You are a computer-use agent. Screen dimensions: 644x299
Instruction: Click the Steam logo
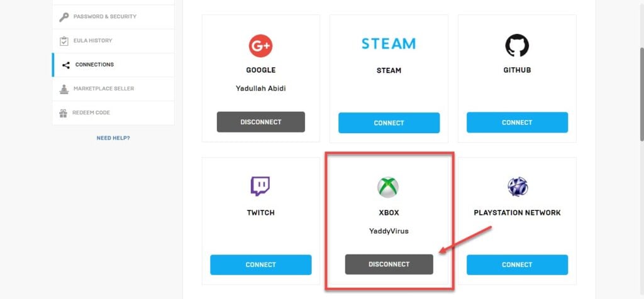point(389,43)
